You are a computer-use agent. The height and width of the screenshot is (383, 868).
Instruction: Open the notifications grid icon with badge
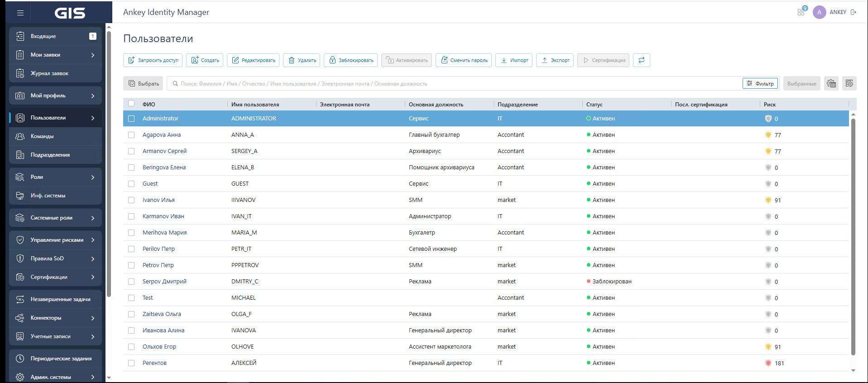point(801,12)
